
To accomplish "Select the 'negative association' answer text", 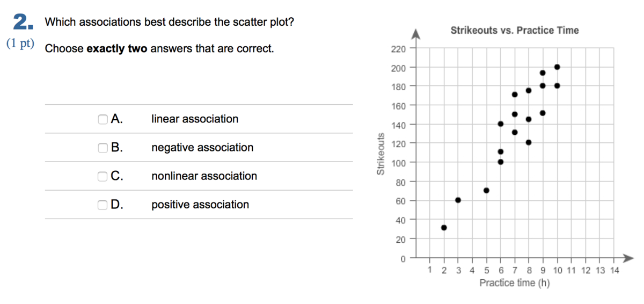I will [202, 148].
